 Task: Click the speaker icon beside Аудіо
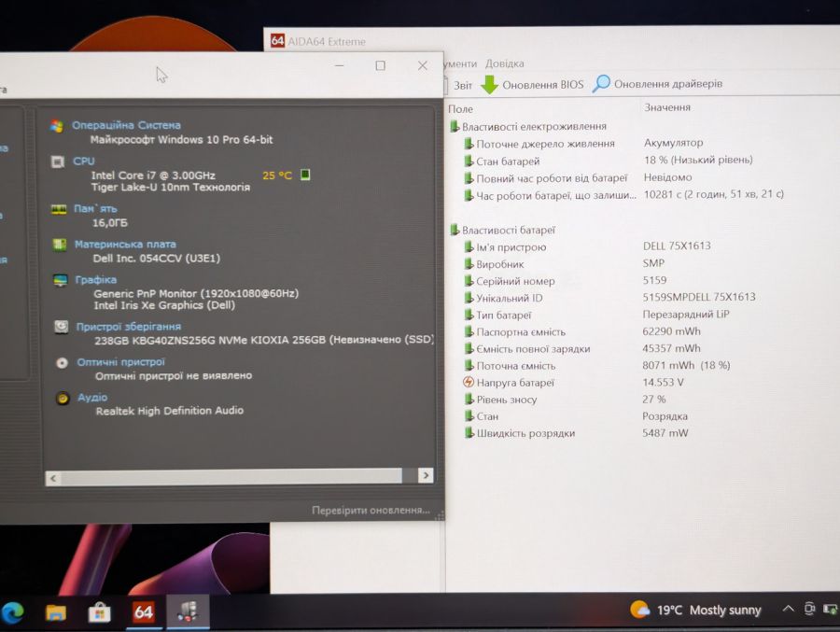[63, 399]
